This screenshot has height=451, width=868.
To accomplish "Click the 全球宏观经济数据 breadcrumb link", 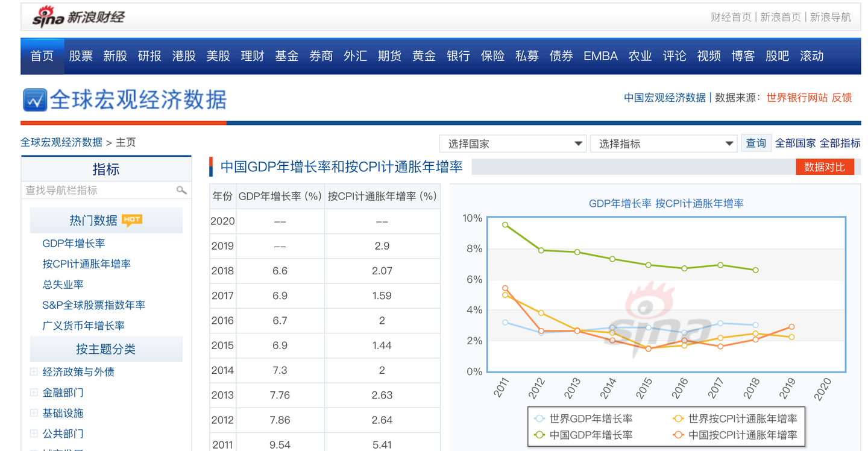I will pos(61,142).
